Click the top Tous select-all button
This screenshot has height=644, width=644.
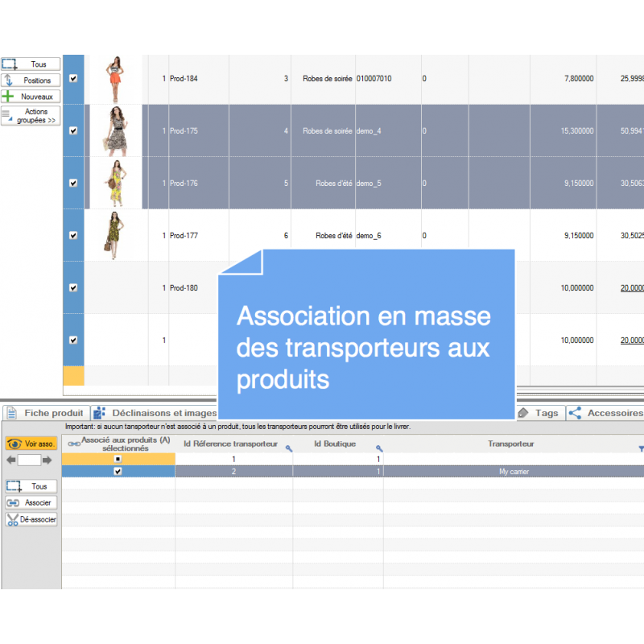click(31, 64)
